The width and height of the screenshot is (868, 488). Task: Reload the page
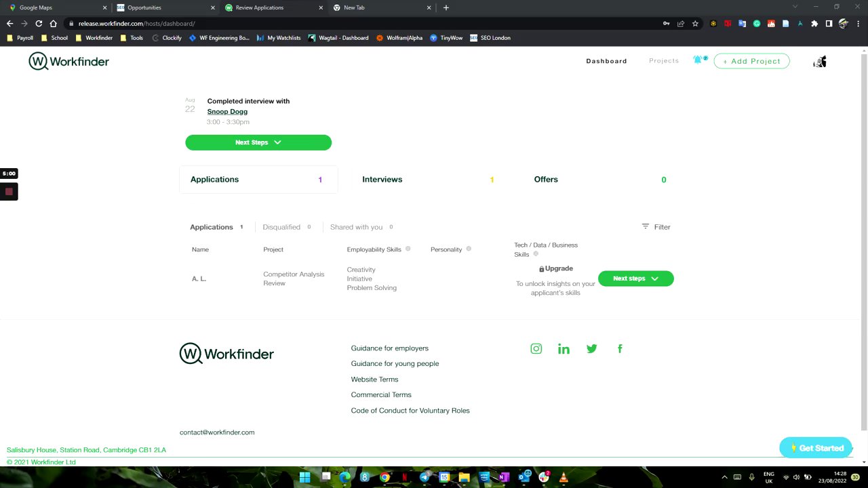point(39,24)
